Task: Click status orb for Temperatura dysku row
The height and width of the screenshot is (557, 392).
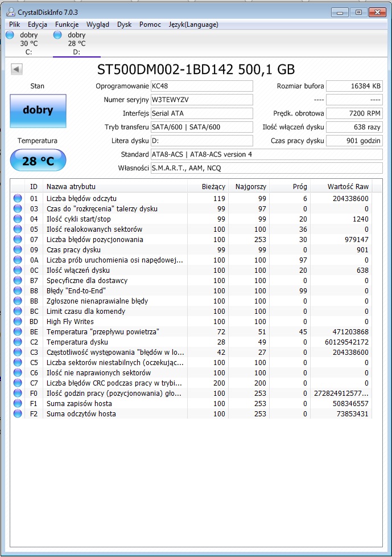Action: [x=18, y=342]
